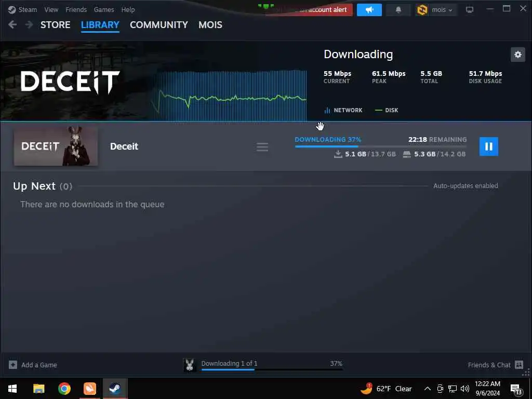Image resolution: width=532 pixels, height=399 pixels.
Task: Go forward with the right arrow
Action: point(29,24)
